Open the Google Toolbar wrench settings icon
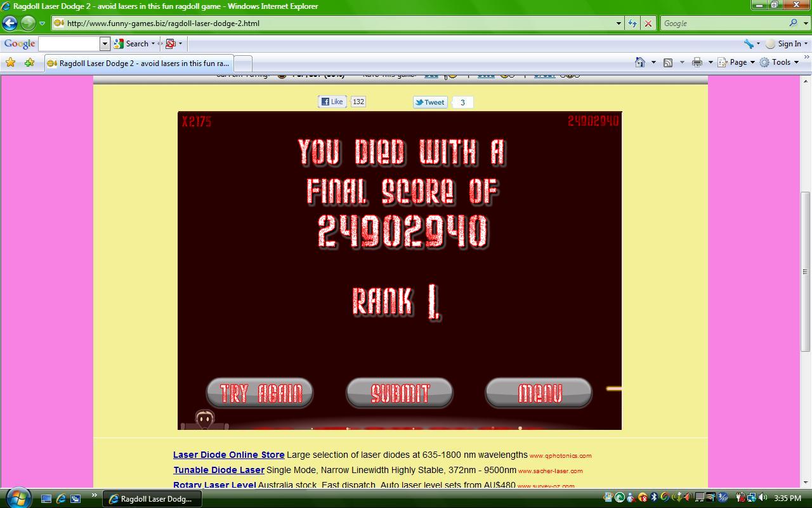 coord(749,44)
